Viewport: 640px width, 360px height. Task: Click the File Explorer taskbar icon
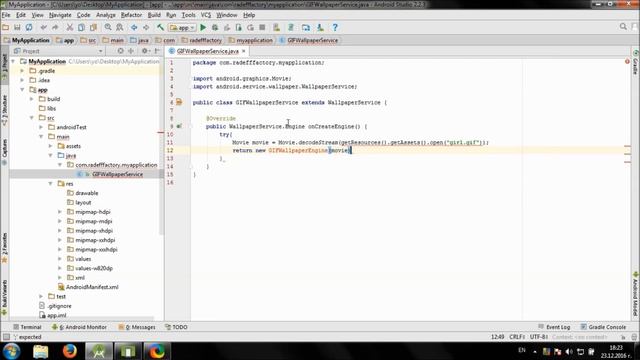point(40,351)
